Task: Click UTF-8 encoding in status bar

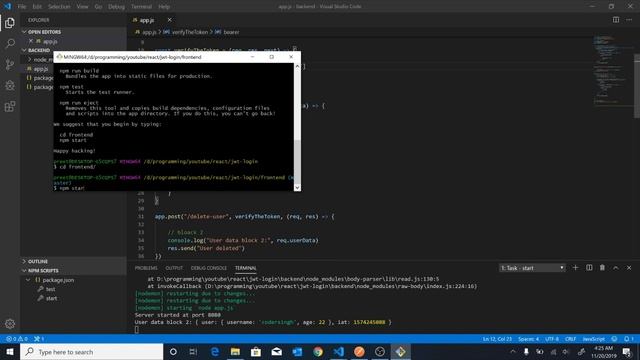Action: click(x=552, y=339)
